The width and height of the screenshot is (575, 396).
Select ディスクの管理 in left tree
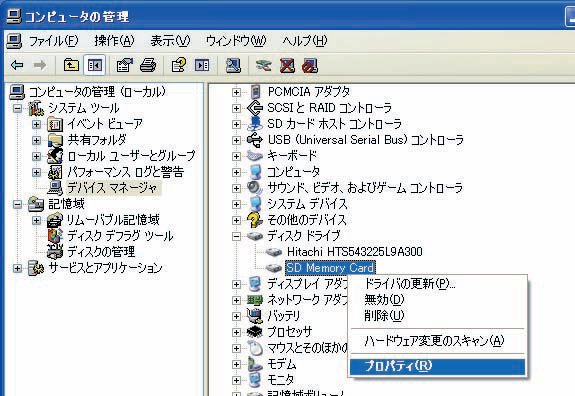101,252
